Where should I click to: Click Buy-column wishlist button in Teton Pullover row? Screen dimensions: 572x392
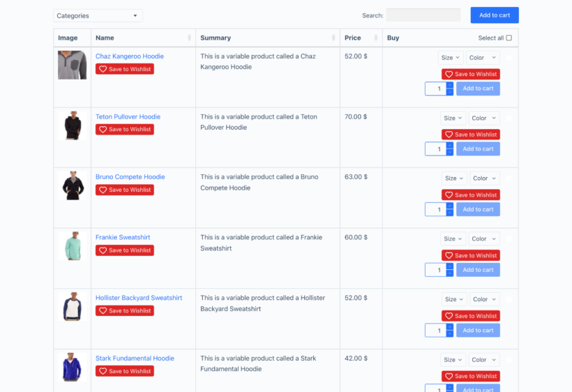click(471, 135)
